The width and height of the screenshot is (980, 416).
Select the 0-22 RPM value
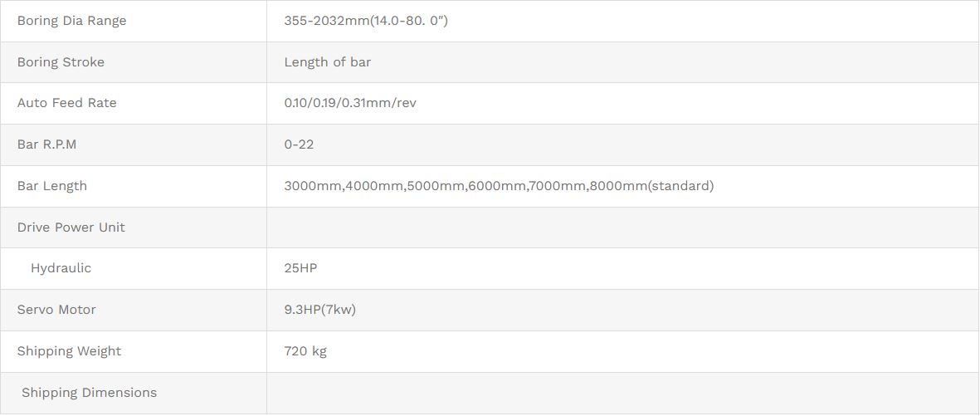click(299, 144)
